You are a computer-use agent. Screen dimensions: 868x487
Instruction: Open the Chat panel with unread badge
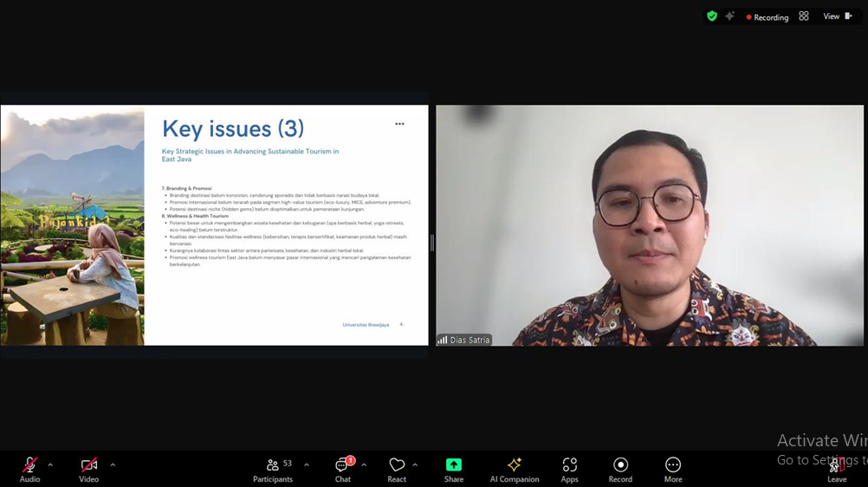[x=343, y=469]
